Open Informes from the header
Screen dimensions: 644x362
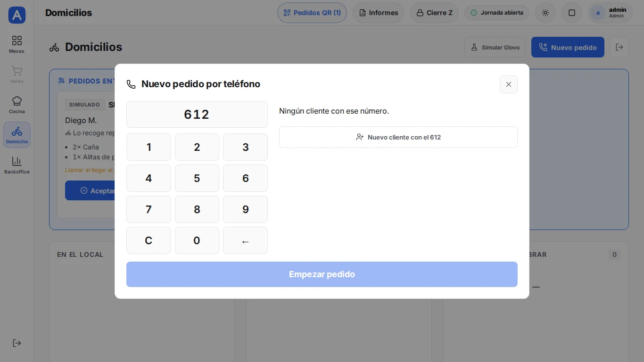coord(379,13)
